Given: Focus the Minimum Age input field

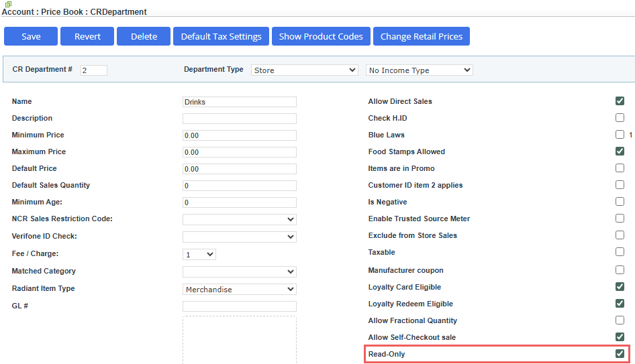Looking at the screenshot, I should tap(240, 202).
